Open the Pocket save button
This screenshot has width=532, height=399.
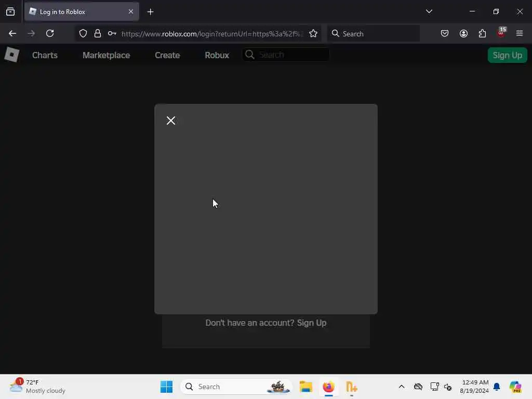pos(445,33)
